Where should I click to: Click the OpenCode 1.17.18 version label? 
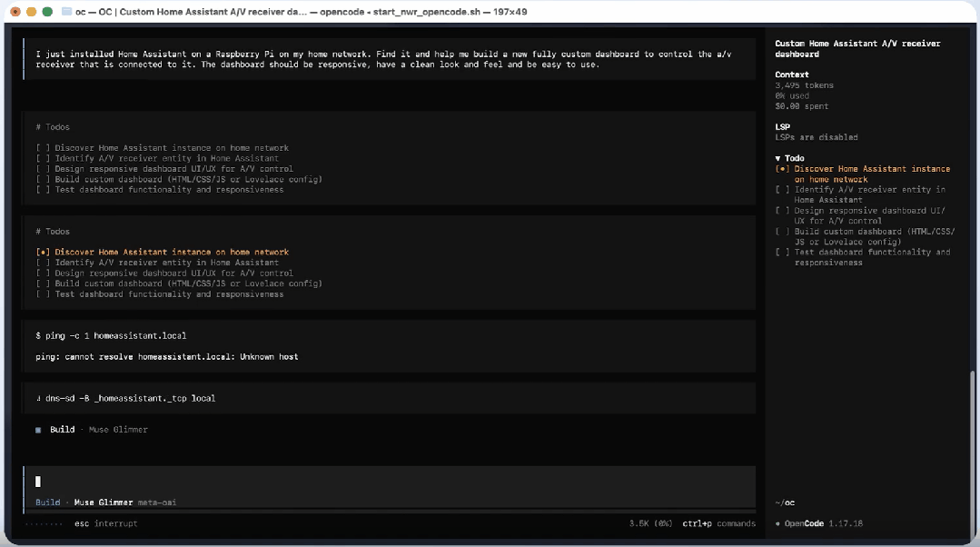coord(818,524)
